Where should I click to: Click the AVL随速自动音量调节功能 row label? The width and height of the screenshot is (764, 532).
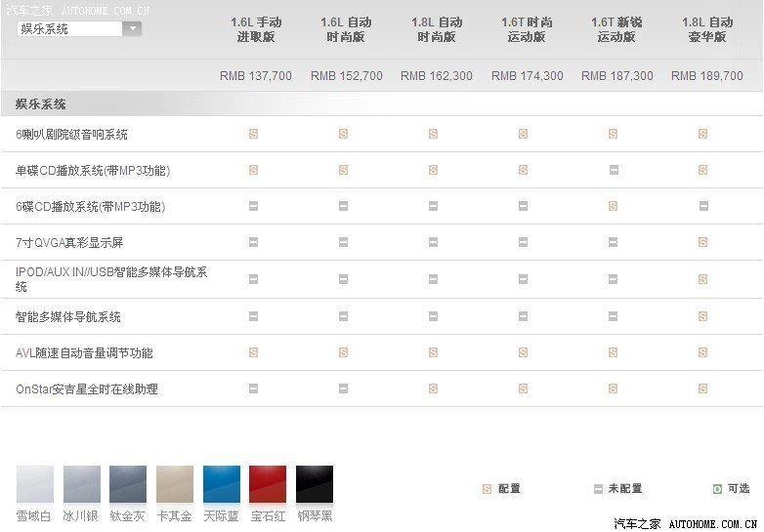(x=84, y=353)
